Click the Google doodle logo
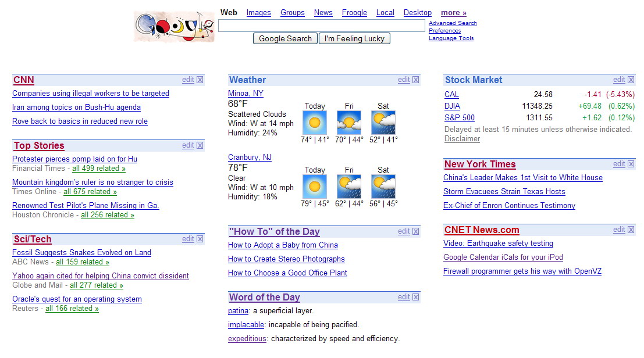Viewport: 644px width, 358px height. (174, 27)
